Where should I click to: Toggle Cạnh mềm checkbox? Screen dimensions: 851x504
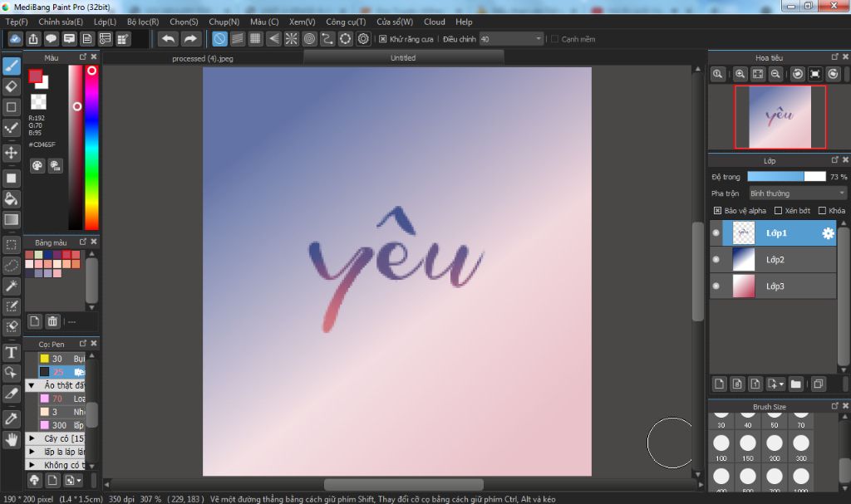554,39
